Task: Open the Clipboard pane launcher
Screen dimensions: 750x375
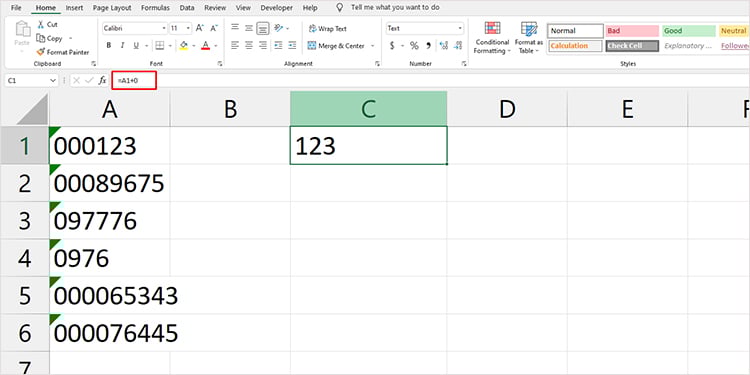Action: pyautogui.click(x=93, y=64)
